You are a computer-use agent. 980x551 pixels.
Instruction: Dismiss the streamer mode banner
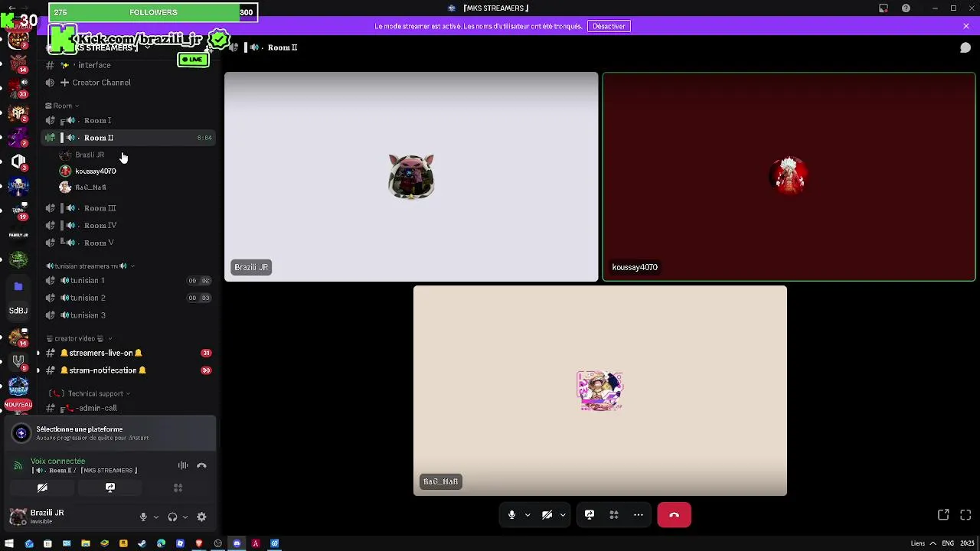966,26
